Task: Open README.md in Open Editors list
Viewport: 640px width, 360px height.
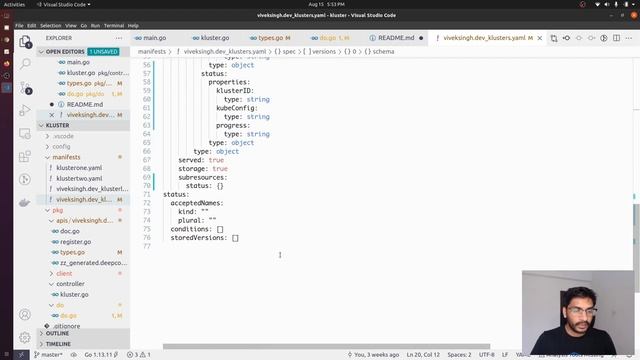Action: (84, 104)
